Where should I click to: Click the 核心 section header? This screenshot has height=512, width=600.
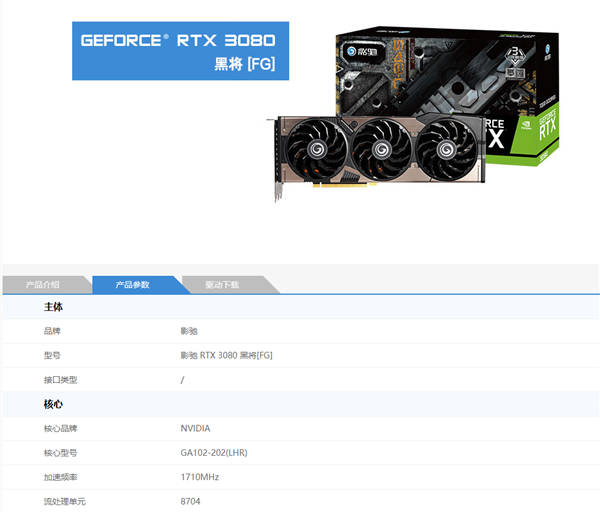click(53, 404)
